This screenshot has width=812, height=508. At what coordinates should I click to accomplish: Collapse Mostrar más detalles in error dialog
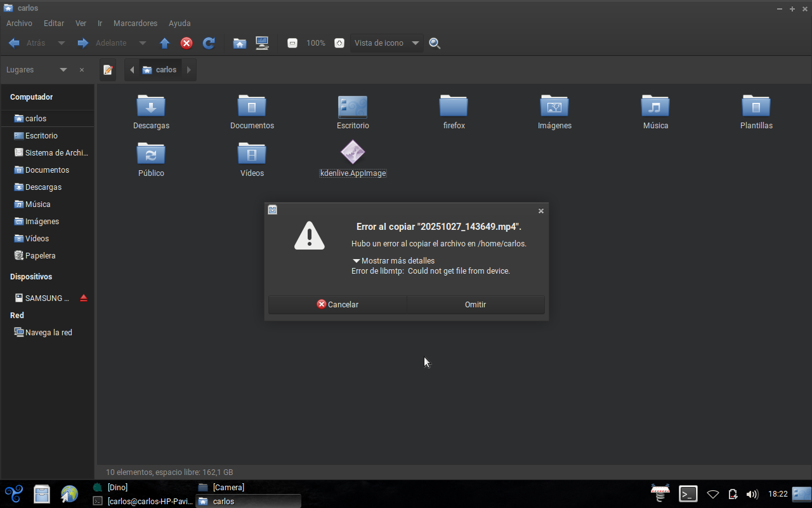[x=357, y=261]
